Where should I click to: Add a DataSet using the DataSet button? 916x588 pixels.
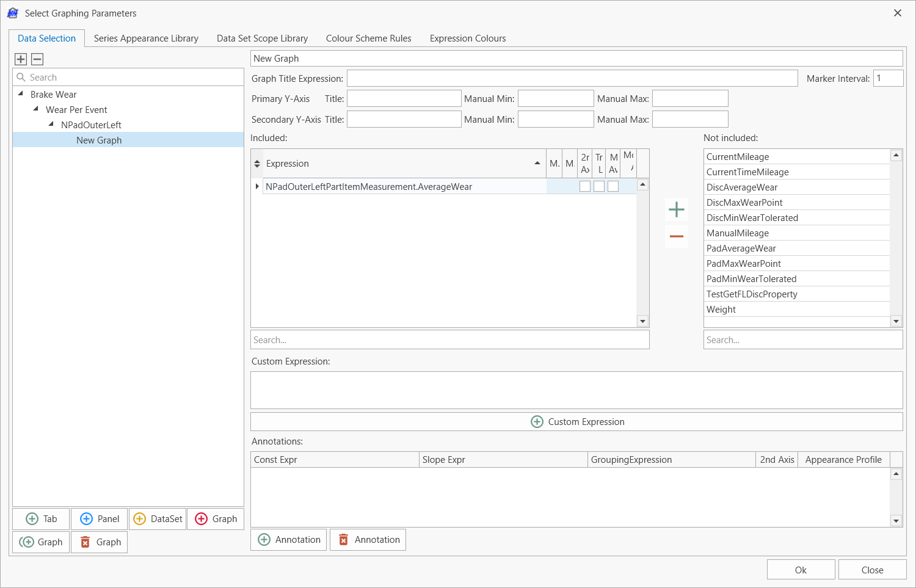point(158,519)
